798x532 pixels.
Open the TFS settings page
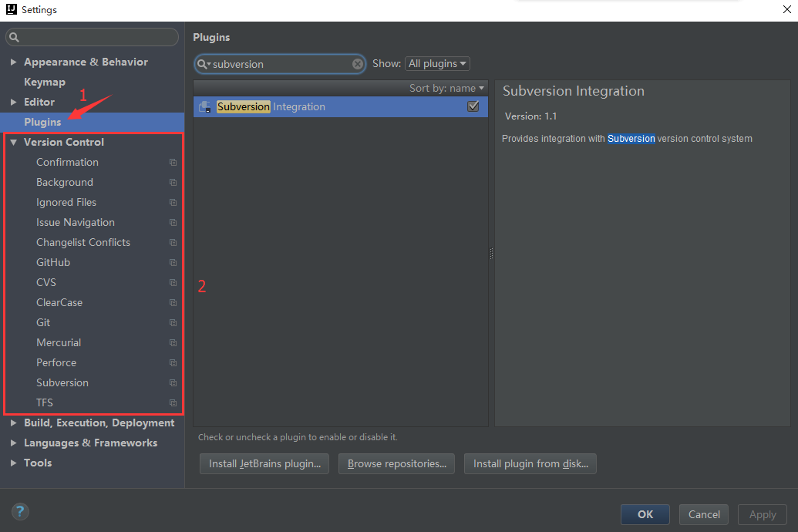pyautogui.click(x=44, y=402)
